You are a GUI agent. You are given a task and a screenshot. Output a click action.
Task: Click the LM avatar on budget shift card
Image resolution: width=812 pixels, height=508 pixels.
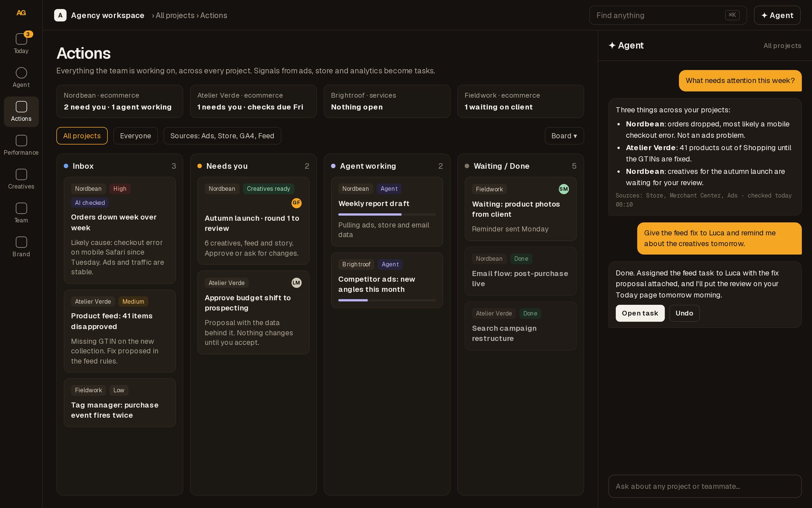(296, 283)
